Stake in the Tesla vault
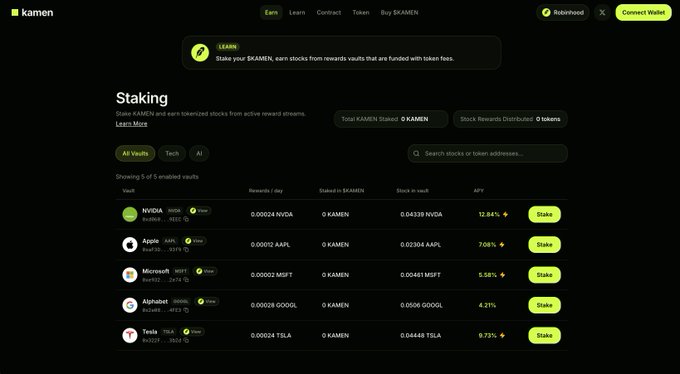 544,336
